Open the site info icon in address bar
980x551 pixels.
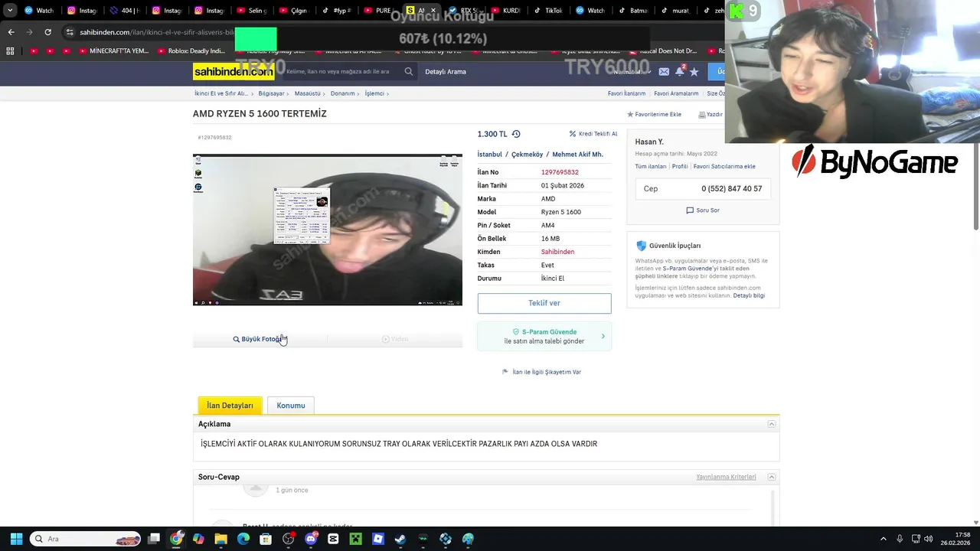coord(70,32)
